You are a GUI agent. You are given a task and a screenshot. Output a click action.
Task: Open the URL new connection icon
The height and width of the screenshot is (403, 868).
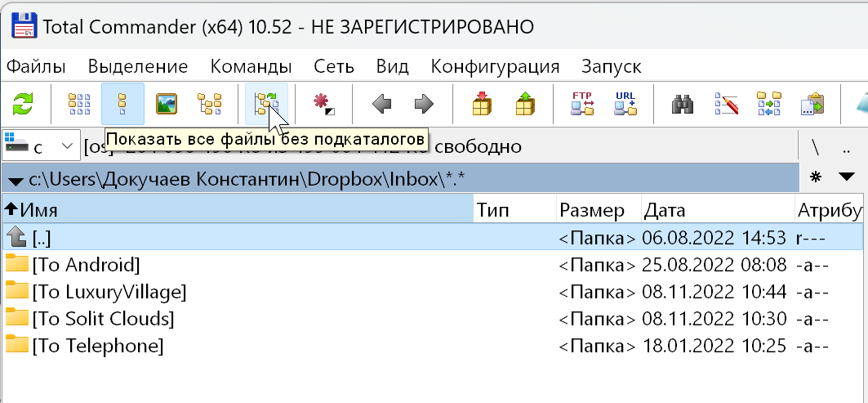[625, 104]
